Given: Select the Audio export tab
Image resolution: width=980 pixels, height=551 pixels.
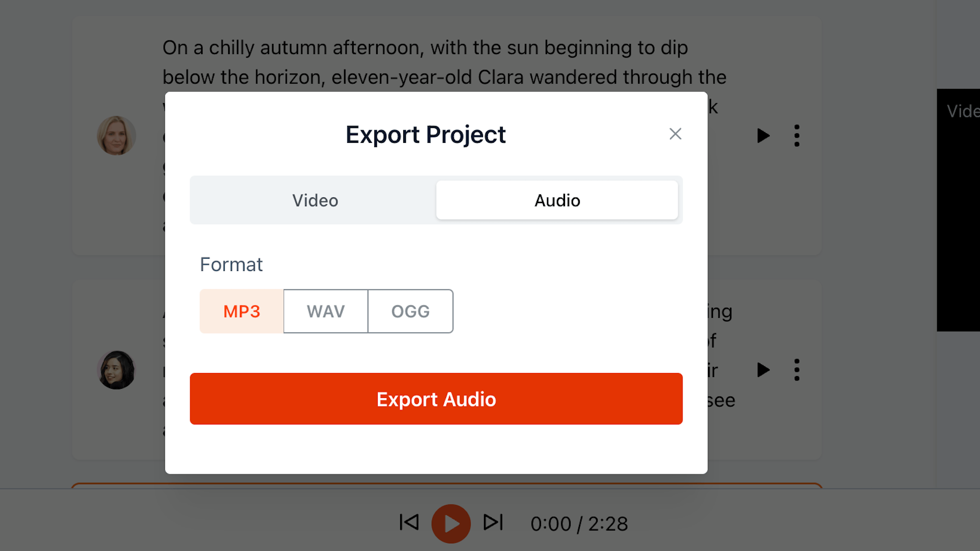Looking at the screenshot, I should coord(557,201).
